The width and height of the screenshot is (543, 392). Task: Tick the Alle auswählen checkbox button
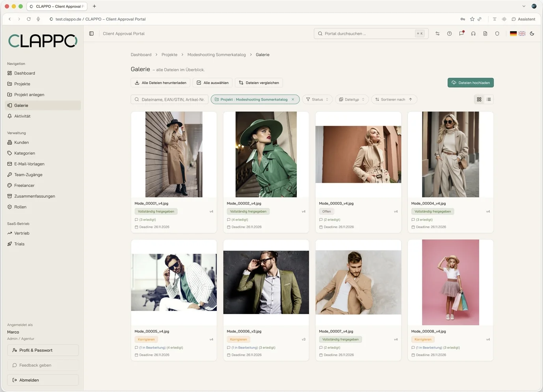[213, 83]
